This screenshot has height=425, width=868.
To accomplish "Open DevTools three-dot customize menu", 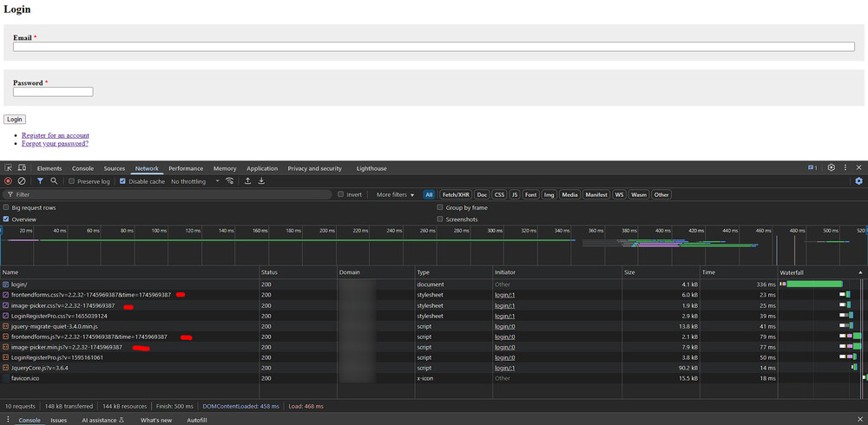I will click(845, 167).
